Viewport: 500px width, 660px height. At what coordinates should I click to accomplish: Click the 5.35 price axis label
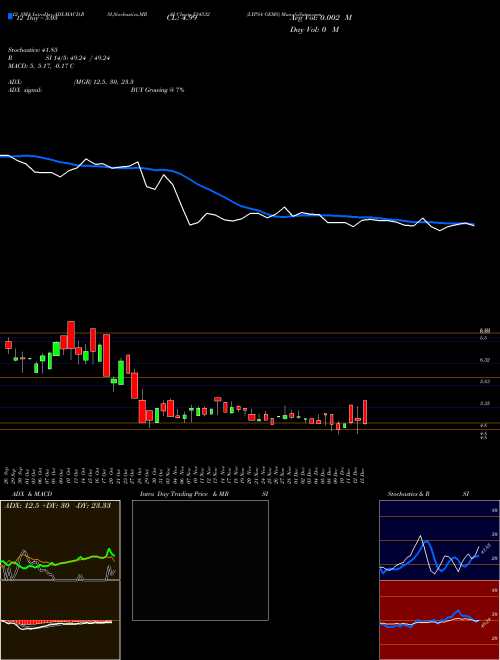coord(484,403)
